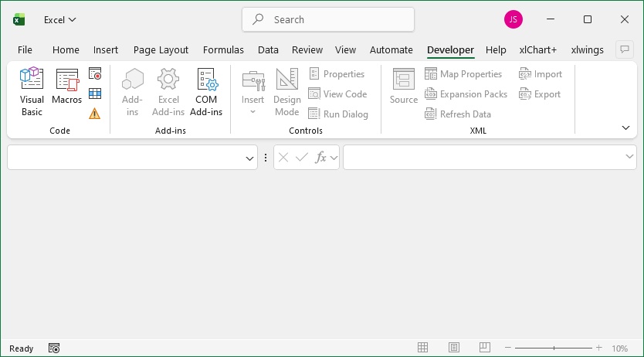Open the xlwings tab
The height and width of the screenshot is (357, 644).
(x=588, y=49)
